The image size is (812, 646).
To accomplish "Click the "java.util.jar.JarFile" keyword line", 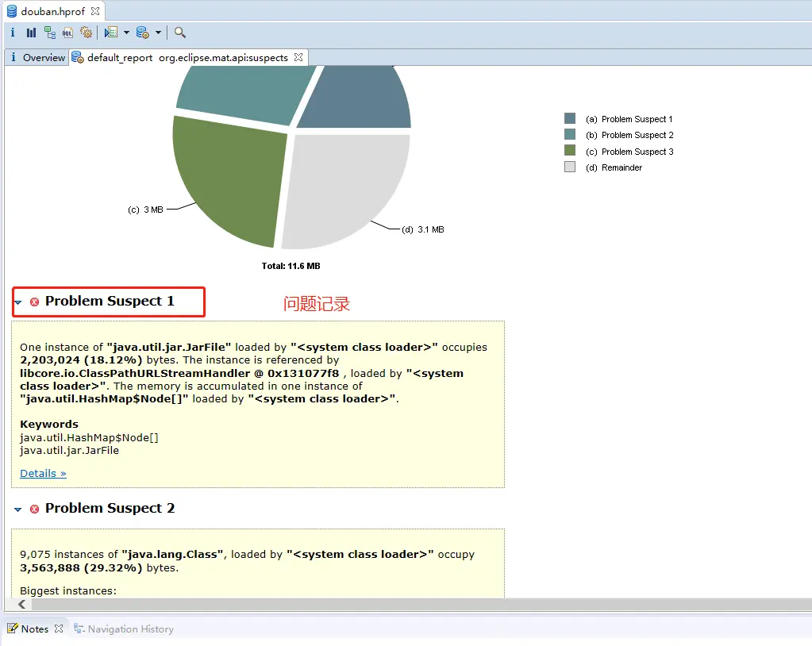I will (69, 450).
